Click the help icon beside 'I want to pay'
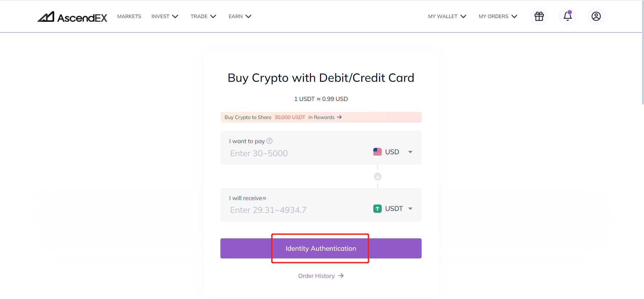644x299 pixels. tap(269, 141)
